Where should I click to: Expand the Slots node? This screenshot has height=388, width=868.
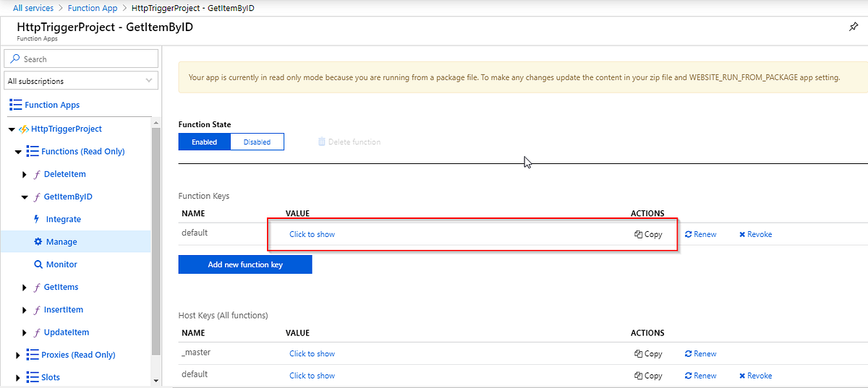(x=19, y=377)
